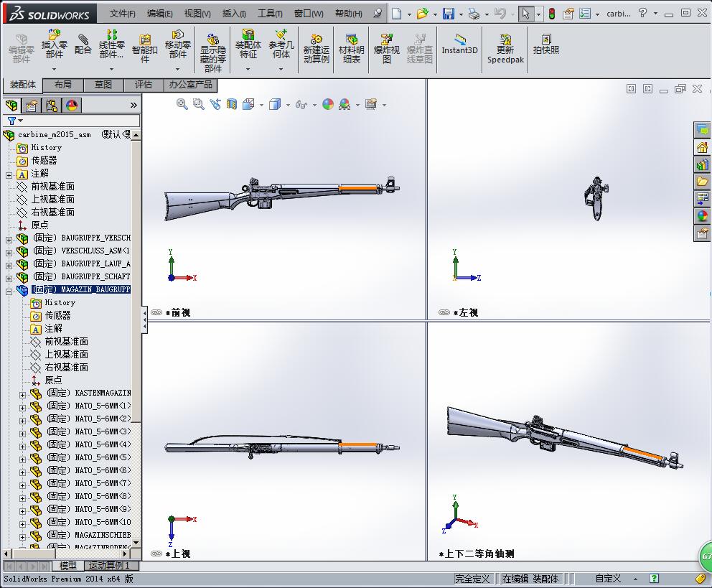Toggle Instant3D on or off
Viewport: 712px width, 588px height.
click(459, 44)
